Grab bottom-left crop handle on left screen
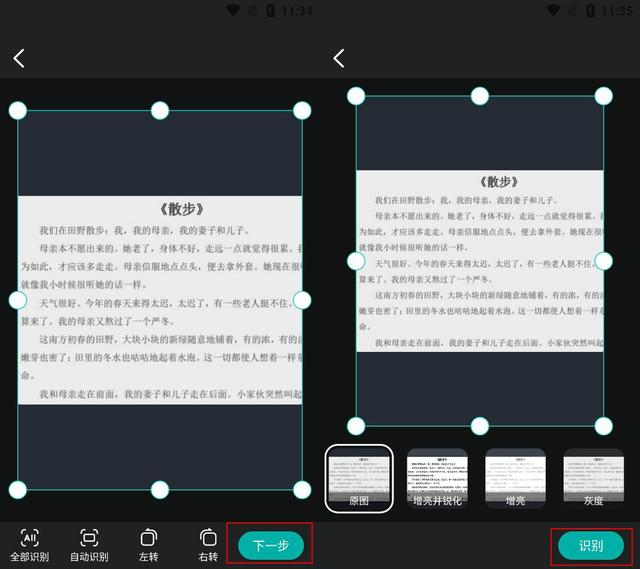The image size is (640, 569). click(18, 490)
